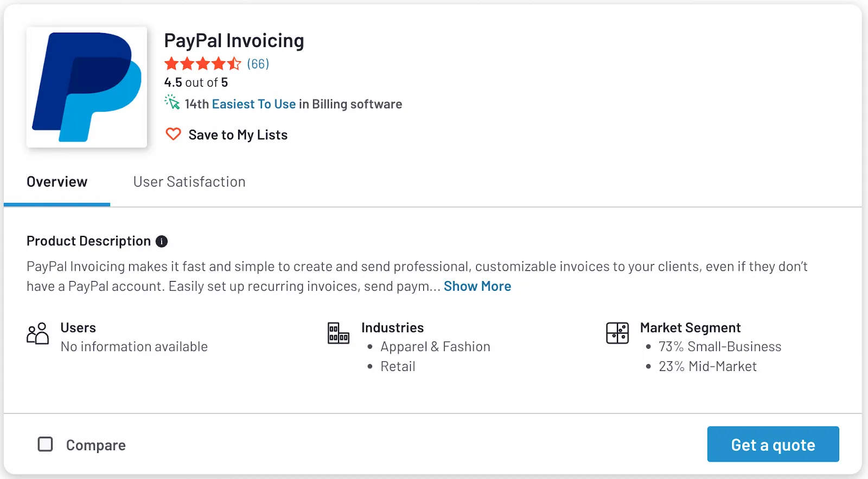Expand description with Show More
Image resolution: width=868 pixels, height=479 pixels.
(477, 286)
